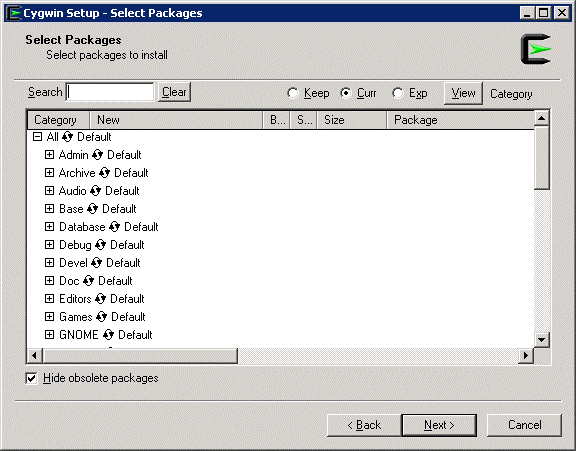576x451 pixels.
Task: Expand the Database category
Action: (49, 227)
